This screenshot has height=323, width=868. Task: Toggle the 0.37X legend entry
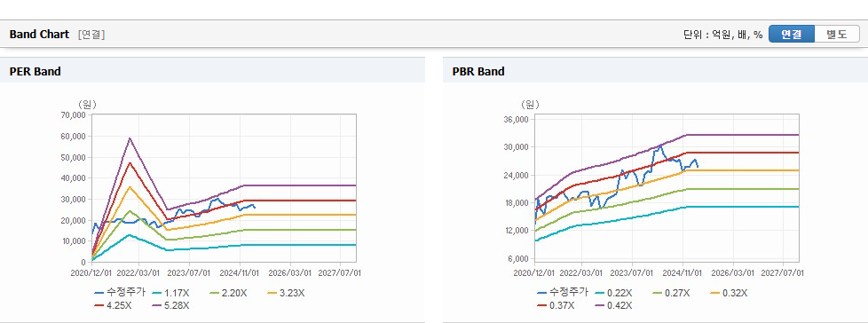tap(556, 305)
